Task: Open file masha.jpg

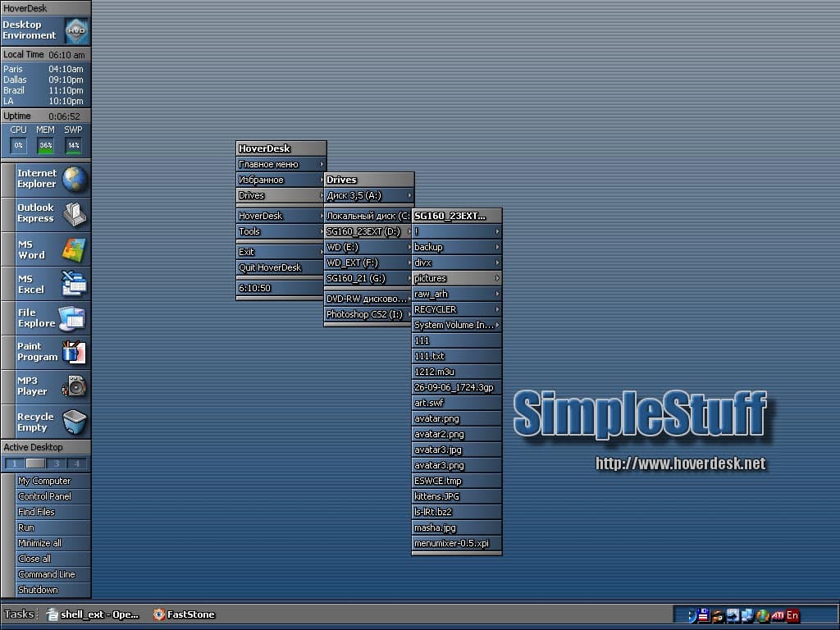Action: coord(456,527)
